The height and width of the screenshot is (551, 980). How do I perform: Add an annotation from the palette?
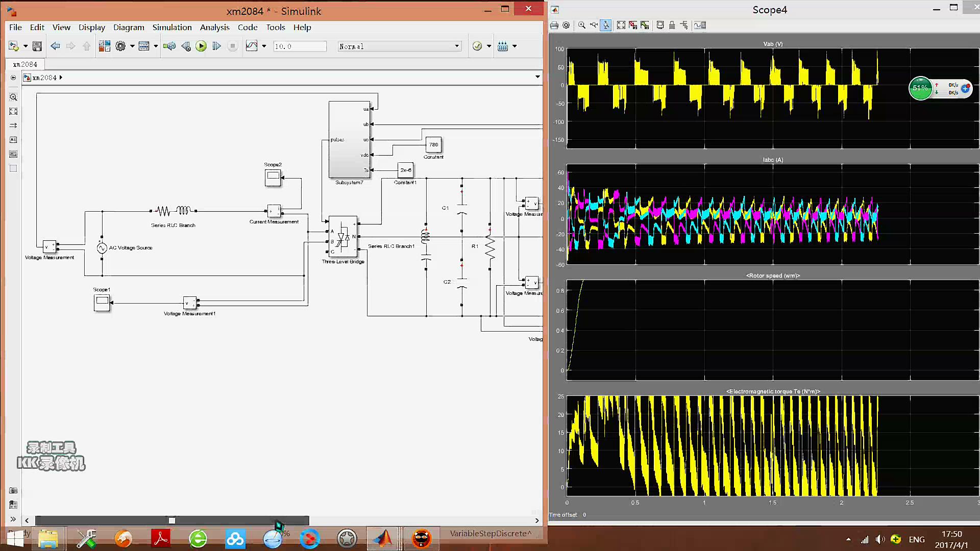[13, 140]
